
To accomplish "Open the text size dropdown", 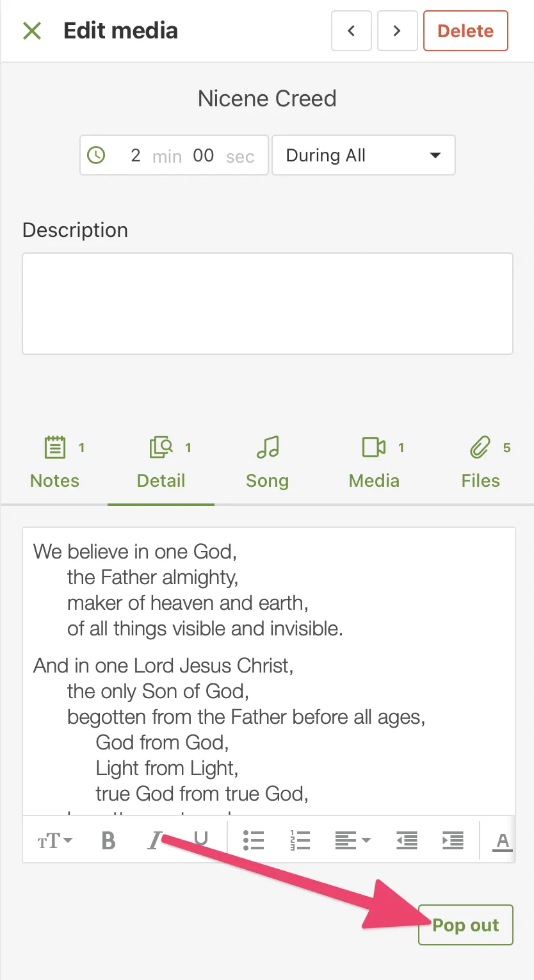I will (x=55, y=840).
